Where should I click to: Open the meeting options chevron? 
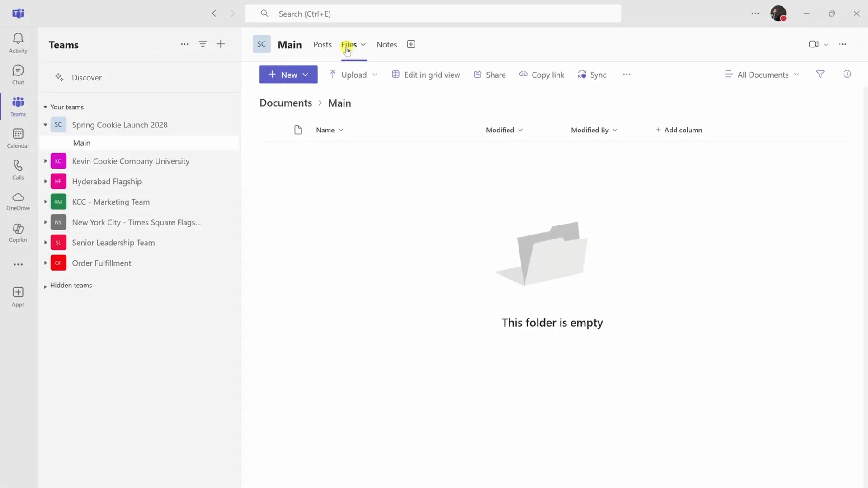[x=826, y=45]
